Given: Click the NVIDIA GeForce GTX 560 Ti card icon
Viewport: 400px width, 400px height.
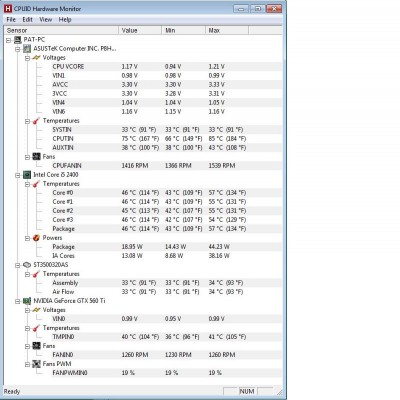Looking at the screenshot, I should pos(27,301).
